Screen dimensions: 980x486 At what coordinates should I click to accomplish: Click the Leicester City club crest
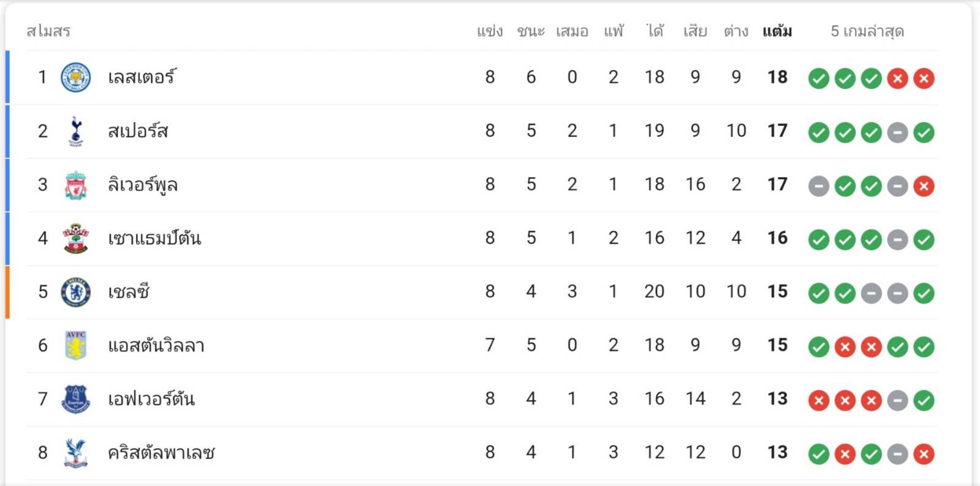(x=76, y=77)
